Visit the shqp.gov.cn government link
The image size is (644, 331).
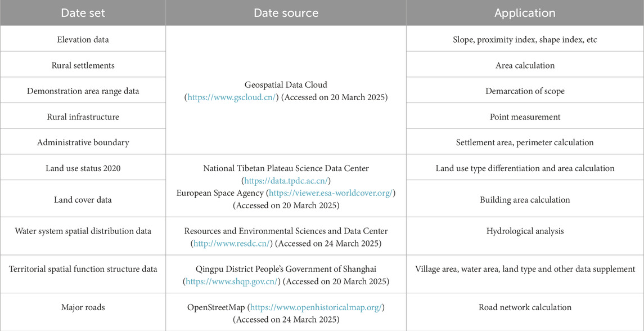231,280
